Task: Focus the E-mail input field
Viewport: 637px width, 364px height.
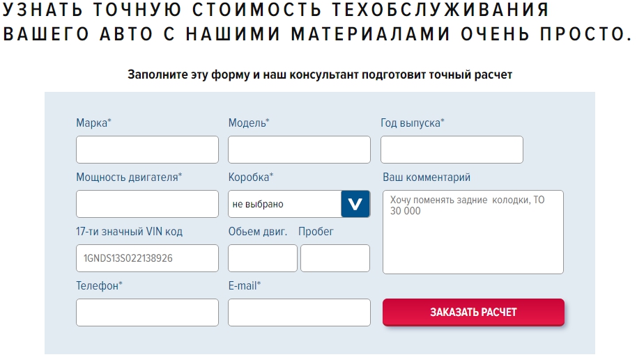Action: 299,312
